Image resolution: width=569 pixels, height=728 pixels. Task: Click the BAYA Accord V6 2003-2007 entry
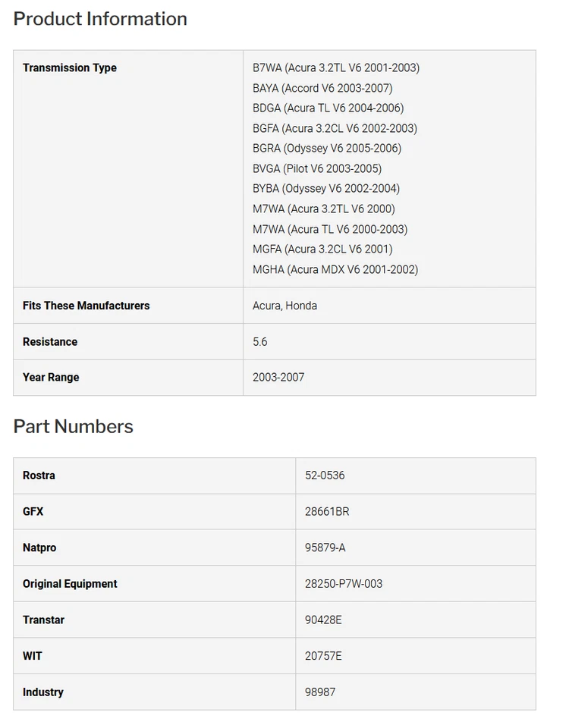(322, 88)
